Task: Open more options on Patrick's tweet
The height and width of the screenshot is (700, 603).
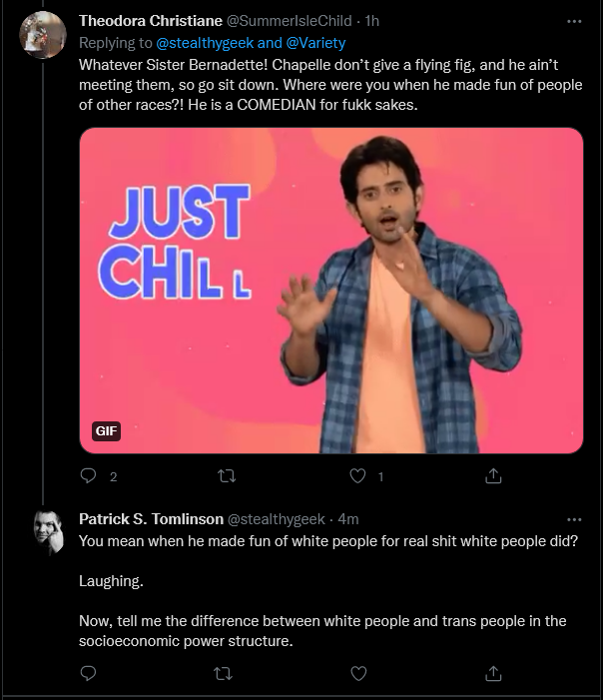Action: pyautogui.click(x=574, y=519)
